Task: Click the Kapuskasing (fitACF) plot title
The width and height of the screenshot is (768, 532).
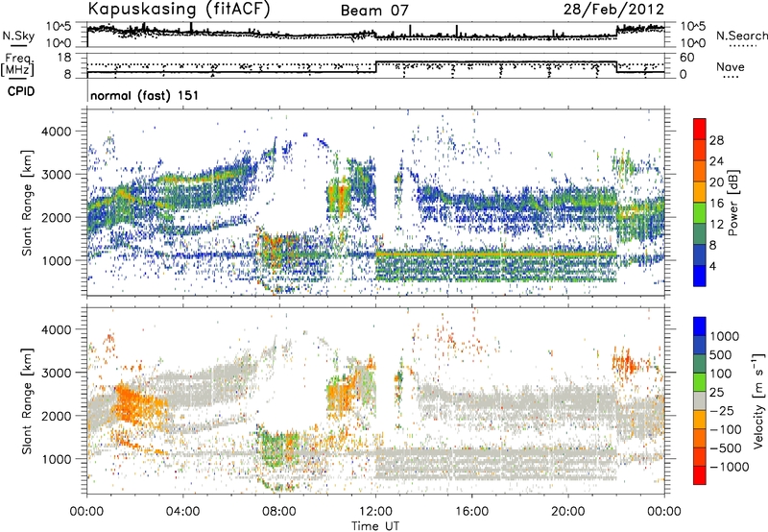Action: [179, 10]
